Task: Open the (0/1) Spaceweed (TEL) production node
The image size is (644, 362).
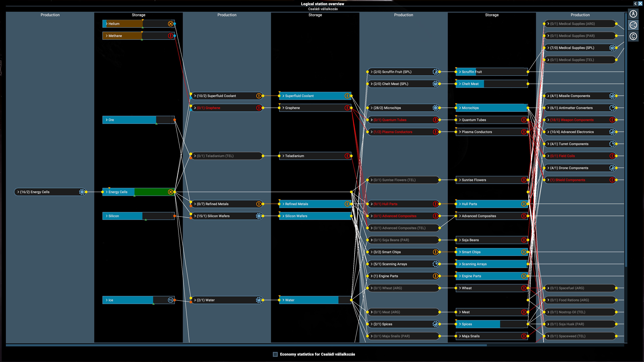Action: click(580, 336)
